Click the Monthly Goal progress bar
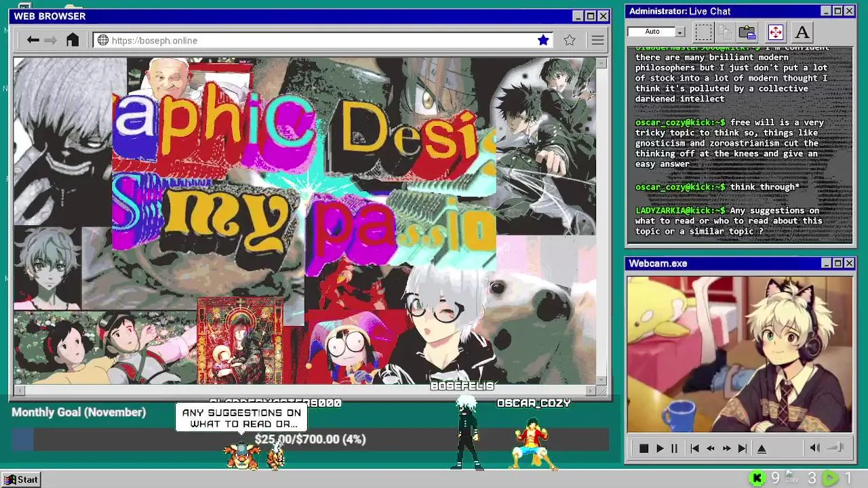868x488 pixels. pyautogui.click(x=310, y=439)
